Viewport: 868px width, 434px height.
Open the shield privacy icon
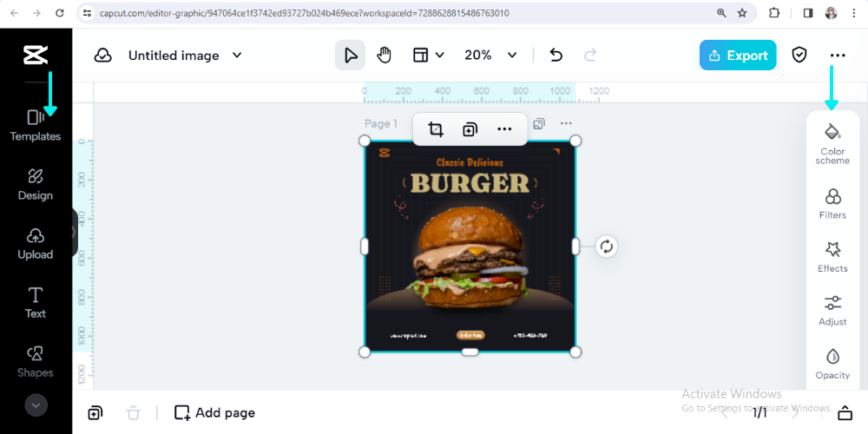coord(799,55)
